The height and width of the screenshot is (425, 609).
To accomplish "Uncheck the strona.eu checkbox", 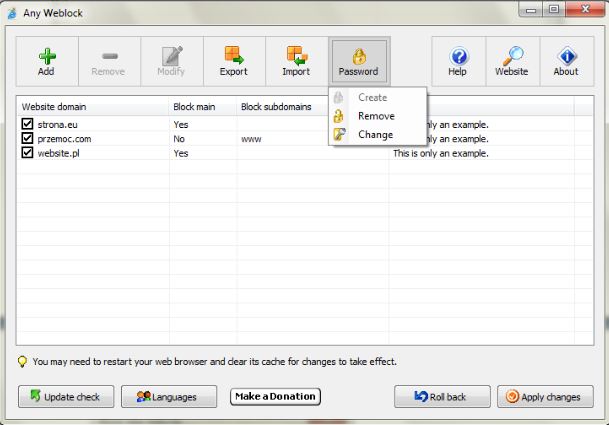I will tap(27, 124).
